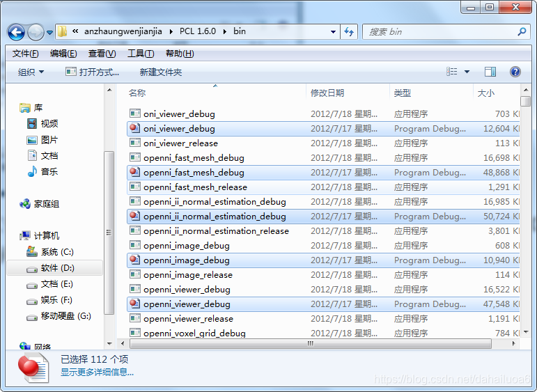
Task: Click the openni_ii_normal_estimation_debug application icon
Action: click(x=135, y=201)
